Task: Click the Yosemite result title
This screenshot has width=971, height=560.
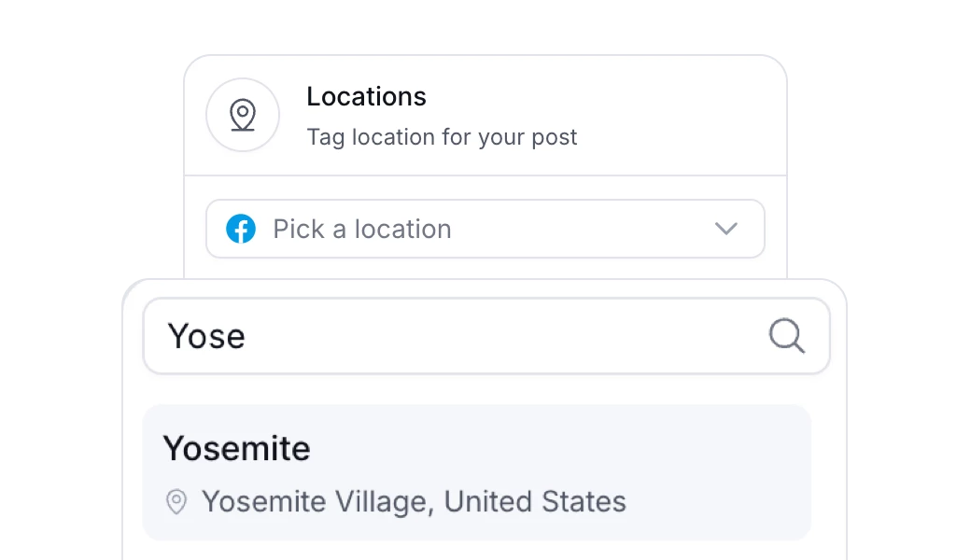Action: pyautogui.click(x=236, y=448)
